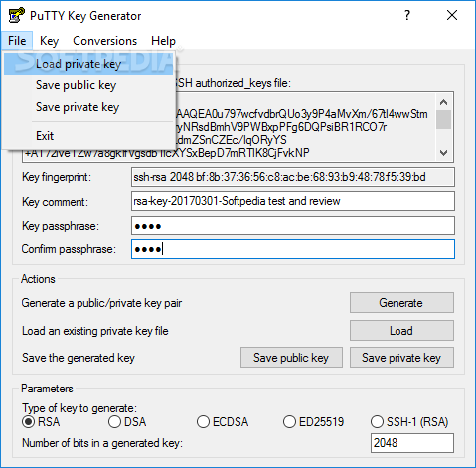Image resolution: width=476 pixels, height=468 pixels.
Task: Click the 'Generate a public/private key pair' label
Action: [101, 303]
